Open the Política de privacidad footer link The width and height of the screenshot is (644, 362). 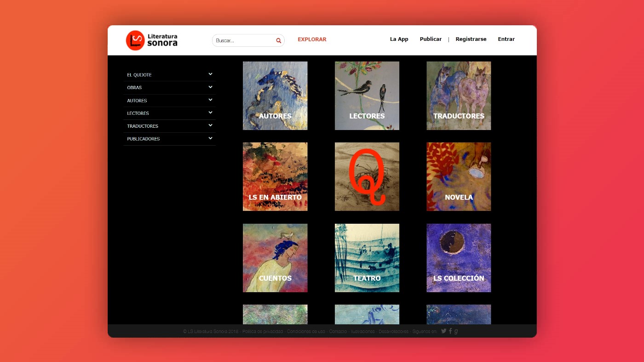coord(262,331)
